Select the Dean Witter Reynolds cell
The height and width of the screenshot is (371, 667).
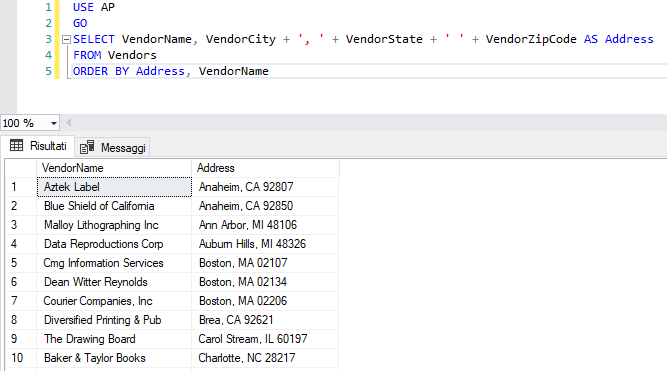114,282
